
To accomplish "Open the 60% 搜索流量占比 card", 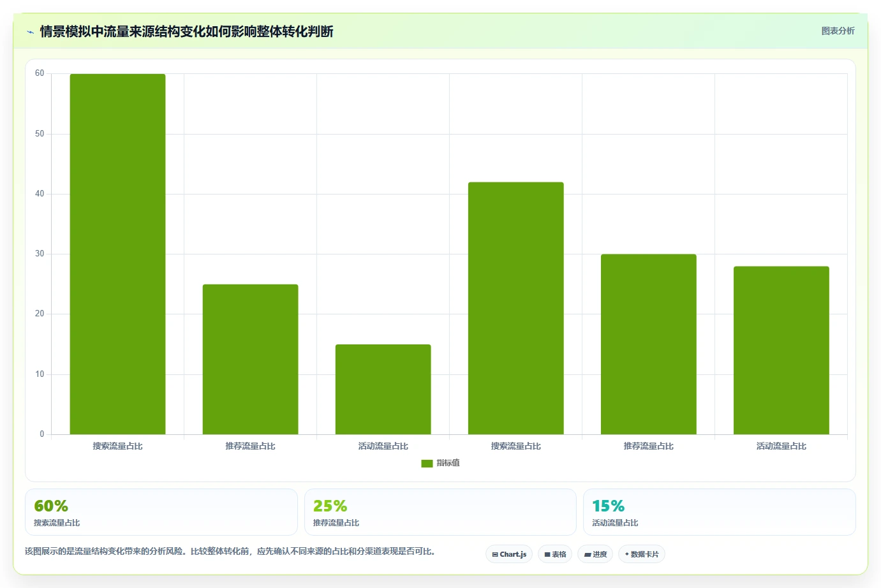I will coord(161,512).
